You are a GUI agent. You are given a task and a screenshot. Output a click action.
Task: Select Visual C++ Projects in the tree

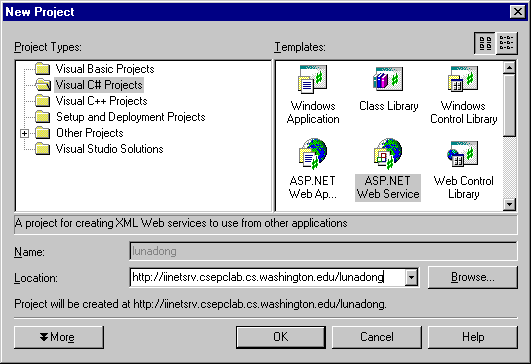tap(102, 101)
